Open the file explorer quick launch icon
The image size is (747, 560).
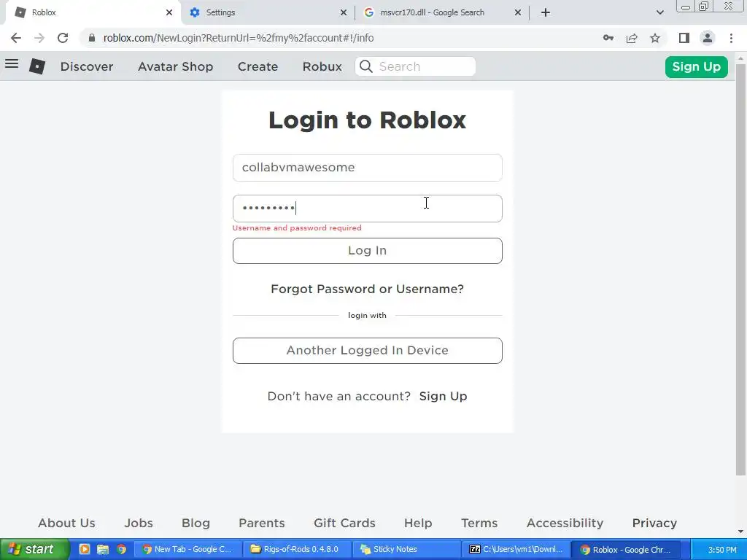(103, 550)
